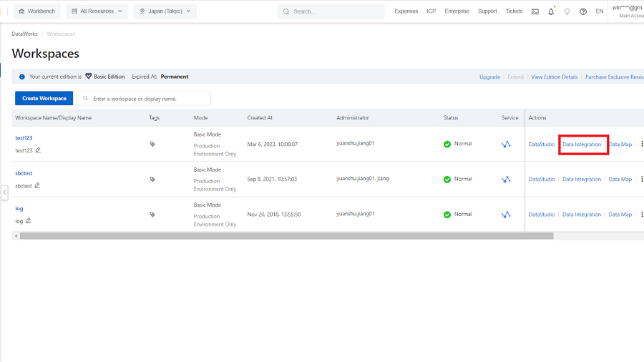Open more actions menu for test123 row

(641, 145)
